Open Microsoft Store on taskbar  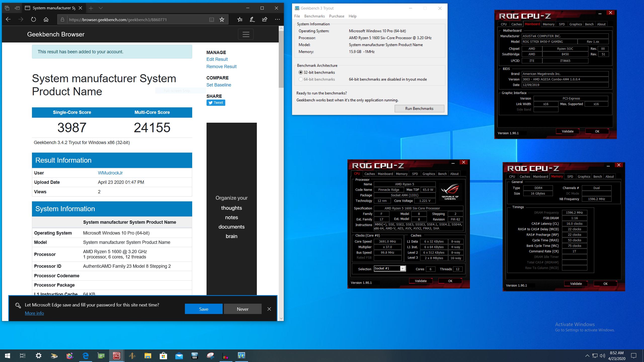(x=163, y=356)
